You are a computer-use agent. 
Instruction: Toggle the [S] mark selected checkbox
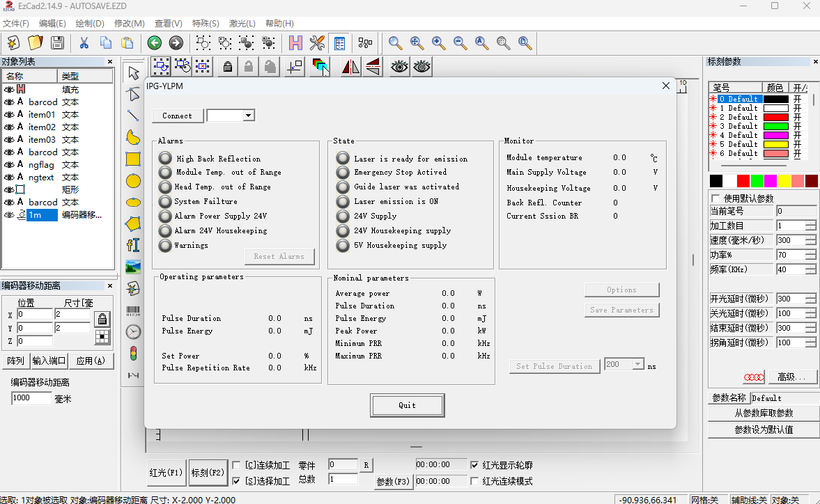(x=236, y=481)
